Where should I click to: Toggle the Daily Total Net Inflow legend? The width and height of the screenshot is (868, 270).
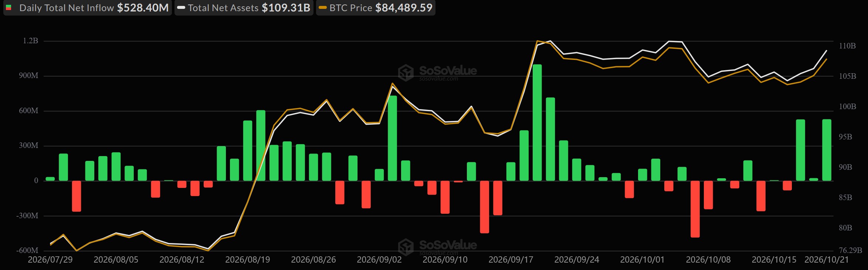tap(88, 8)
